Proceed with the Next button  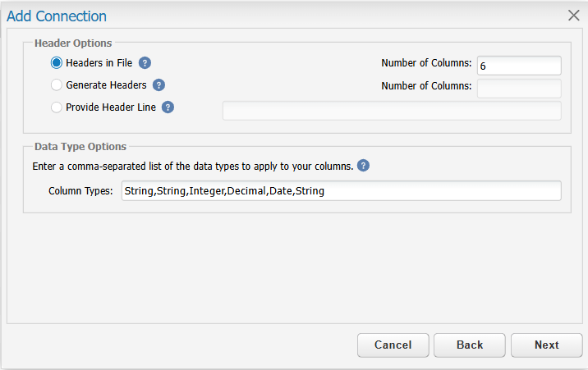(546, 345)
